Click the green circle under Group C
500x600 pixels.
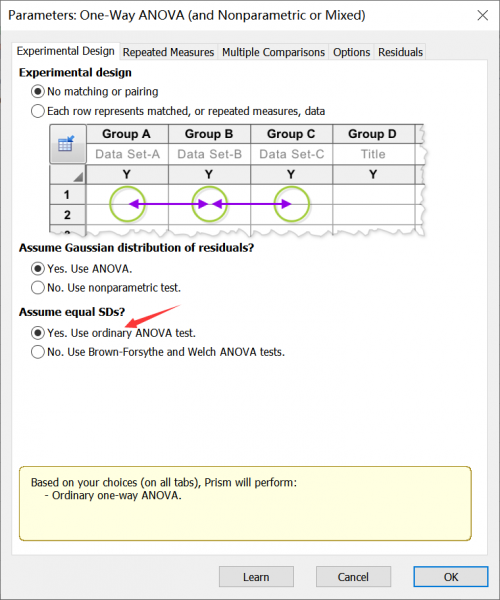pyautogui.click(x=292, y=204)
